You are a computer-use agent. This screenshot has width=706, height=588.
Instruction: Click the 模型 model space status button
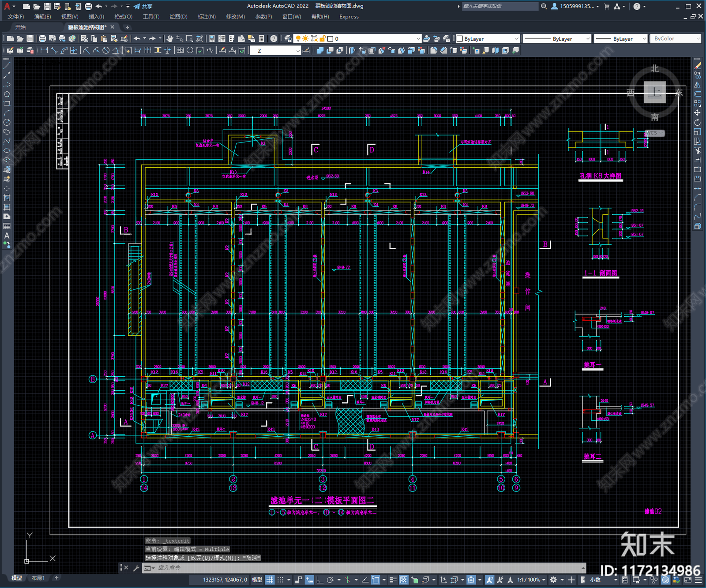click(257, 580)
